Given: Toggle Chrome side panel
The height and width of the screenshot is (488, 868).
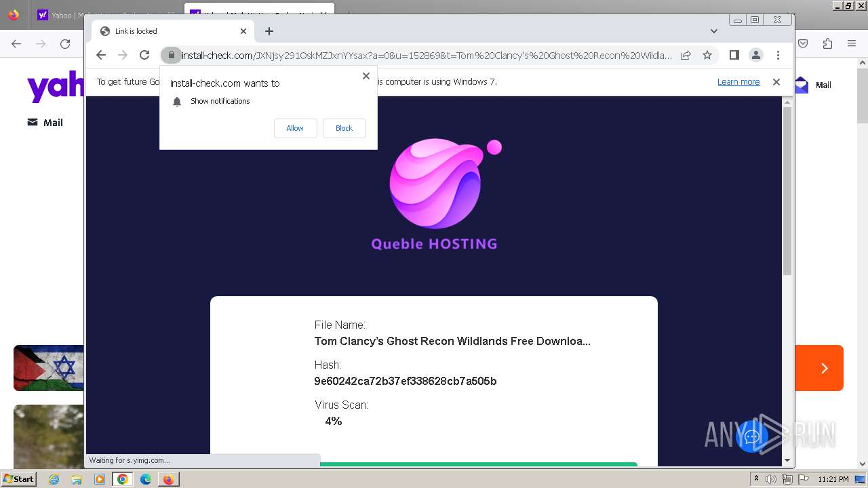Looking at the screenshot, I should tap(734, 55).
